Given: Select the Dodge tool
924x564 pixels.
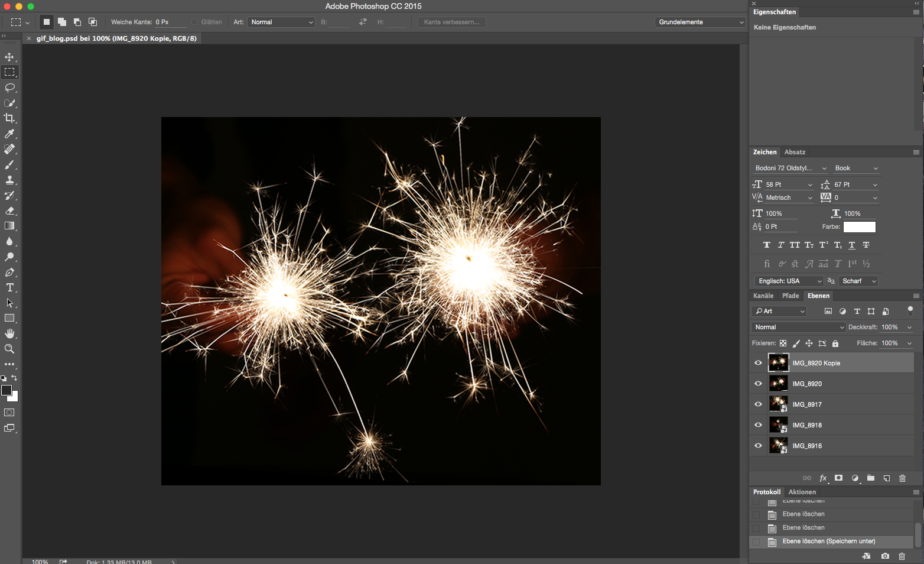Looking at the screenshot, I should click(9, 257).
